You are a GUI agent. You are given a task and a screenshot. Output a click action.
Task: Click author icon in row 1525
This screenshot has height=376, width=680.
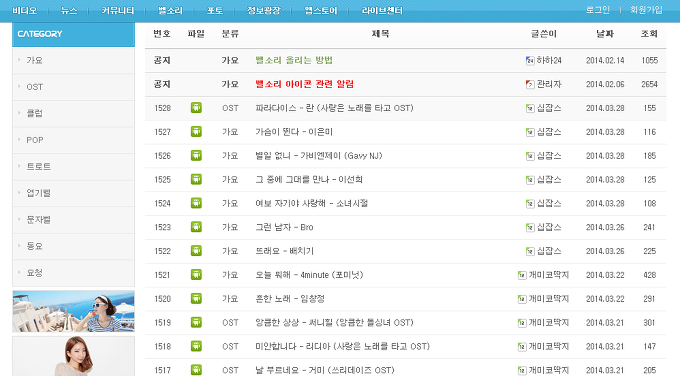coord(530,180)
